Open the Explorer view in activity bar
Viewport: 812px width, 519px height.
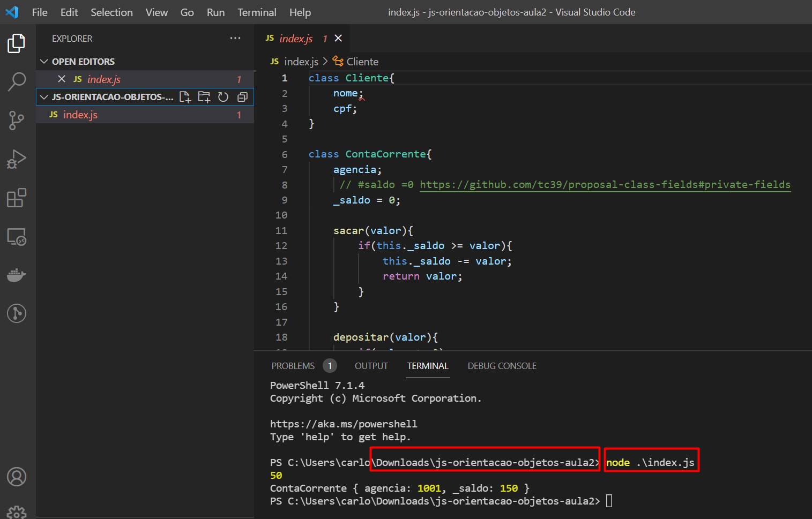(x=17, y=43)
